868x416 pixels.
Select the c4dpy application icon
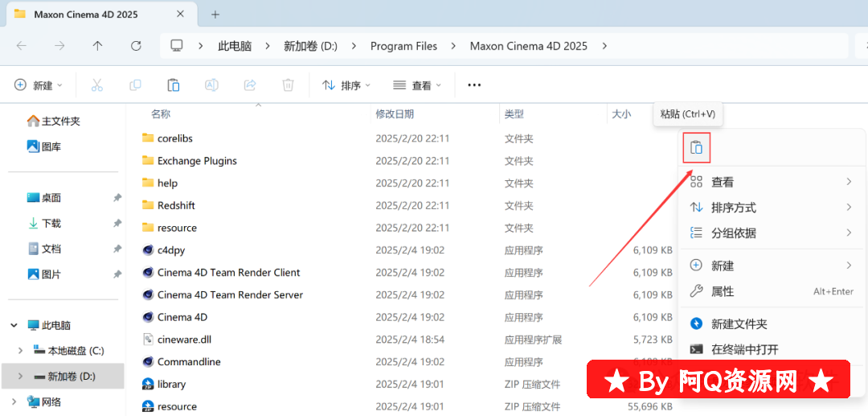coord(148,249)
